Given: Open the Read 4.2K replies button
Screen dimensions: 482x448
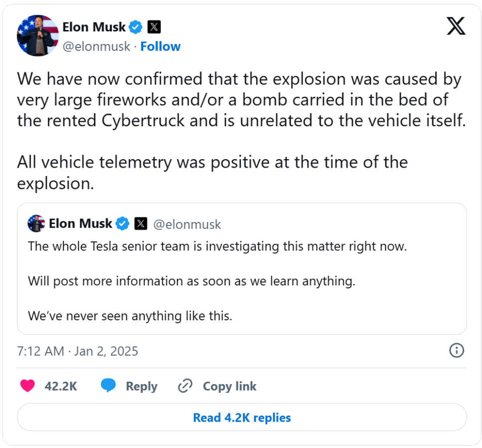Looking at the screenshot, I should pyautogui.click(x=242, y=417).
